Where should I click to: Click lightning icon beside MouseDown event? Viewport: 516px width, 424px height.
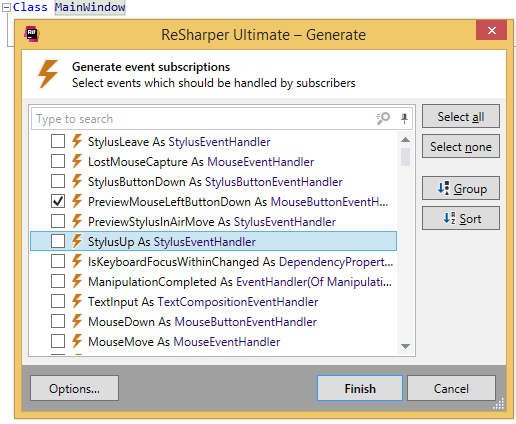tap(77, 321)
